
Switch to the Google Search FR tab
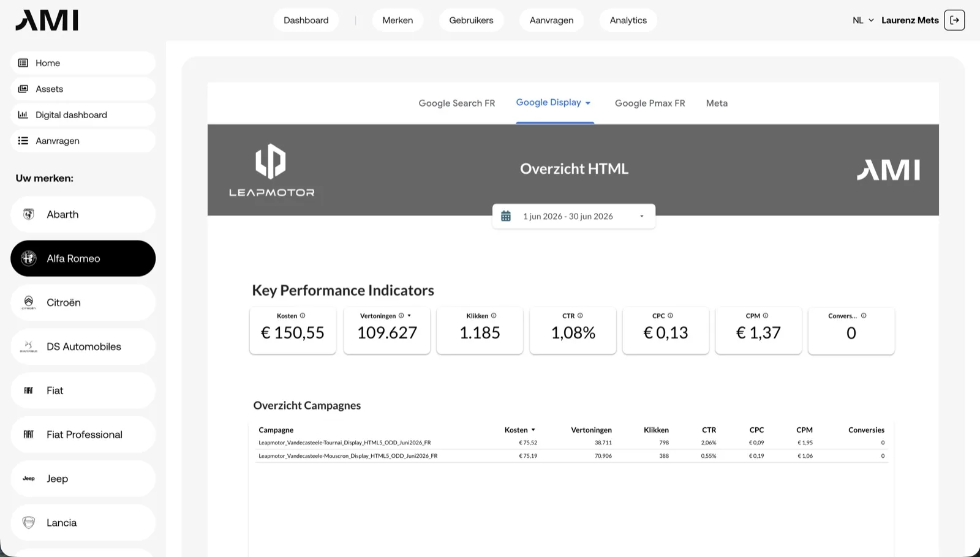coord(457,103)
